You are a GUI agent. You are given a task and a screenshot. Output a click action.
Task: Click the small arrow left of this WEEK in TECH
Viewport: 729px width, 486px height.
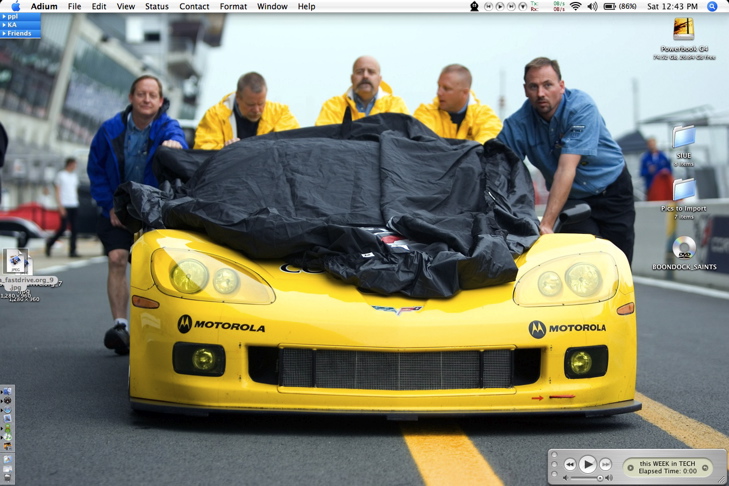tap(631, 468)
